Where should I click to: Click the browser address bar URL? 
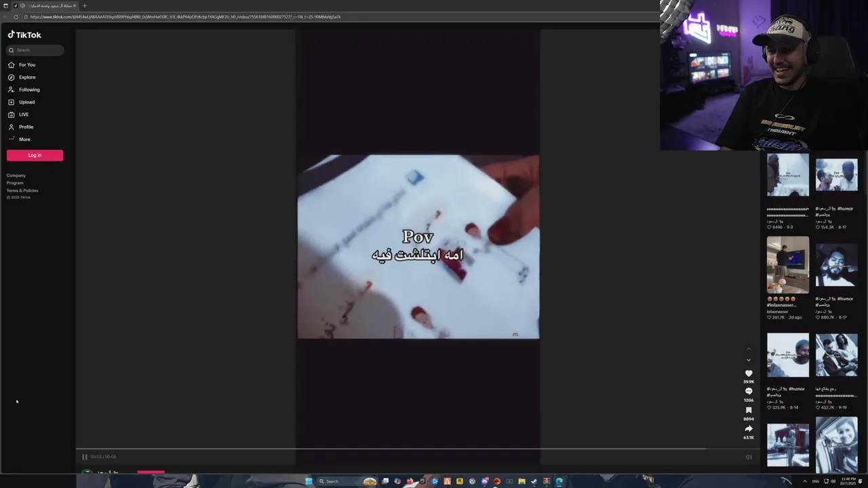coord(185,17)
